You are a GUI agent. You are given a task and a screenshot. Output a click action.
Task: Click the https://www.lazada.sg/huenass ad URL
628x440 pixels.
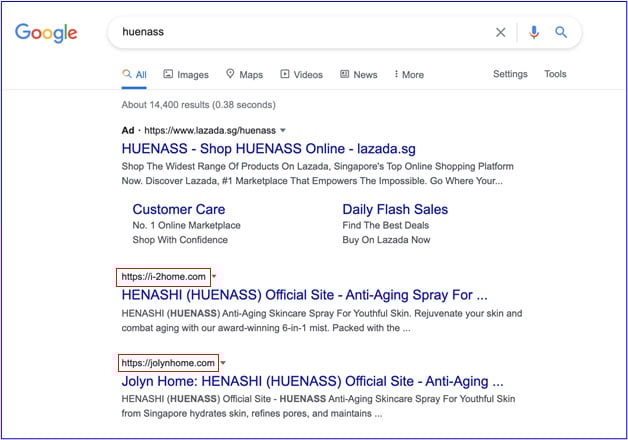click(x=210, y=131)
